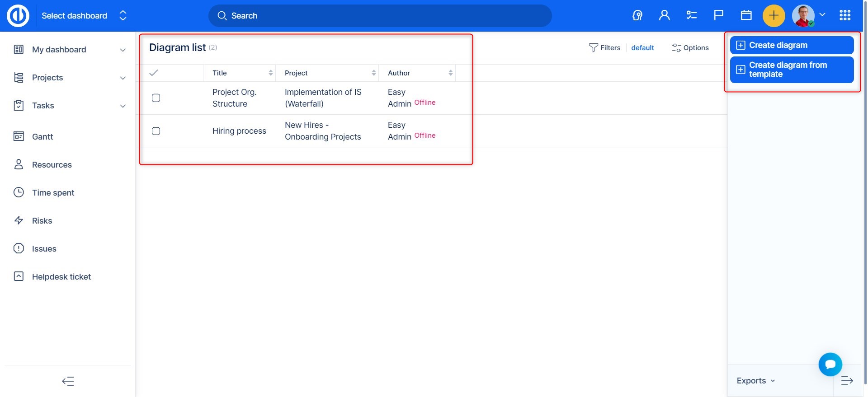Expand the Projects sidebar chevron
This screenshot has width=868, height=397.
tap(123, 78)
